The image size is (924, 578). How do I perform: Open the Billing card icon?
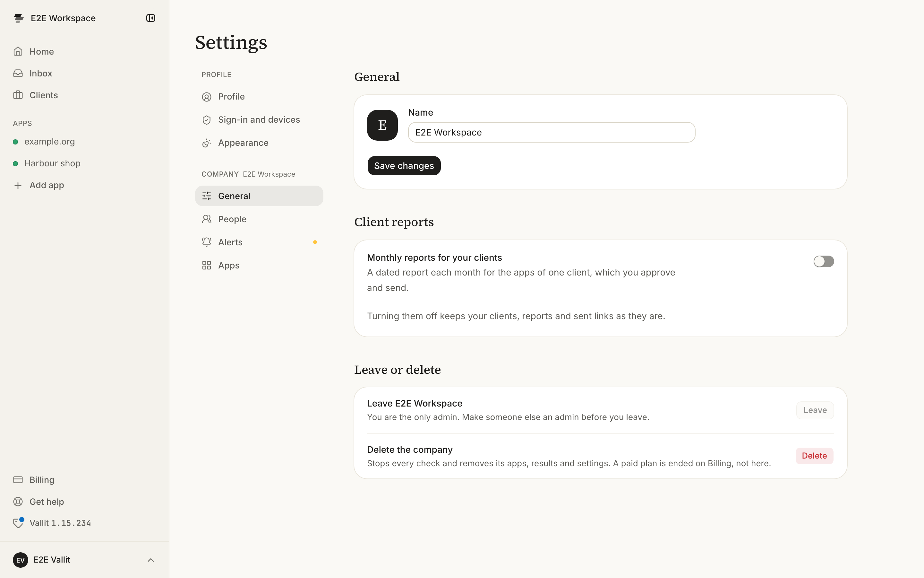18,480
